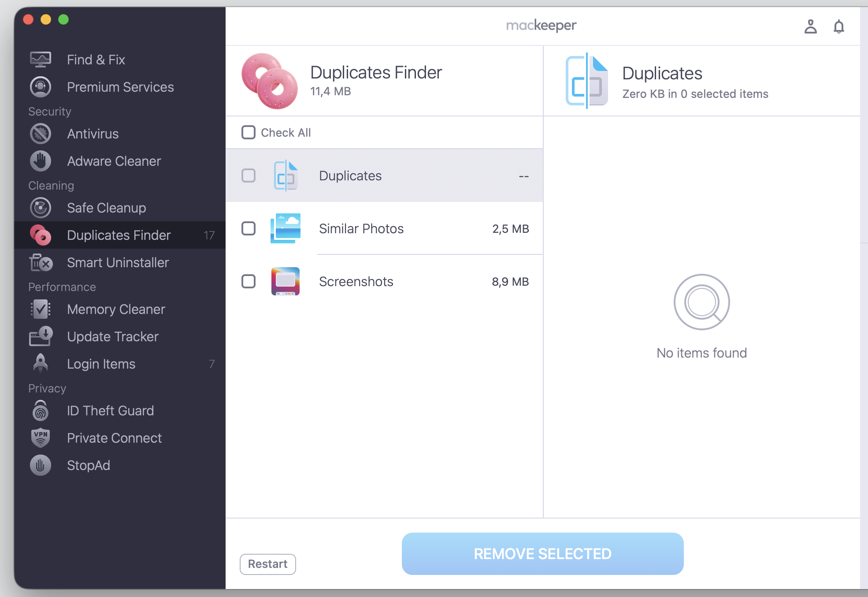Screen dimensions: 868x597
Task: Click the 8,9 MB Screenshots size value
Action: pos(510,281)
